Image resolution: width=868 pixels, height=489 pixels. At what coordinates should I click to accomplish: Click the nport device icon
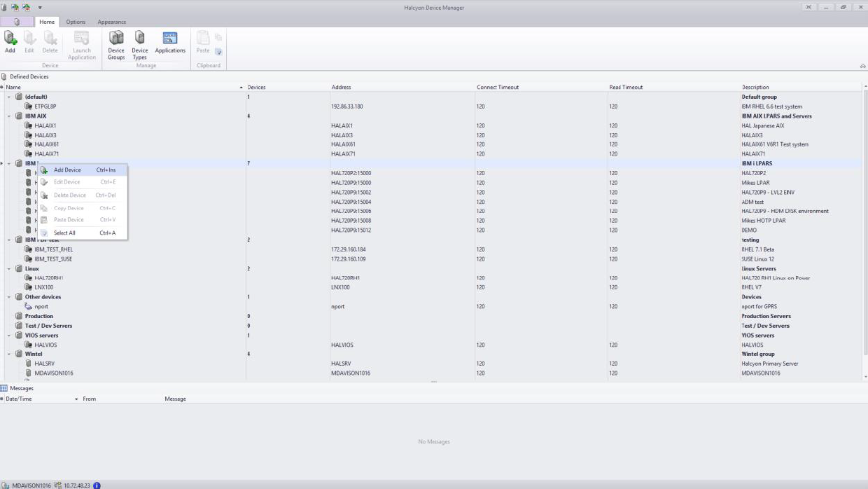click(x=29, y=307)
